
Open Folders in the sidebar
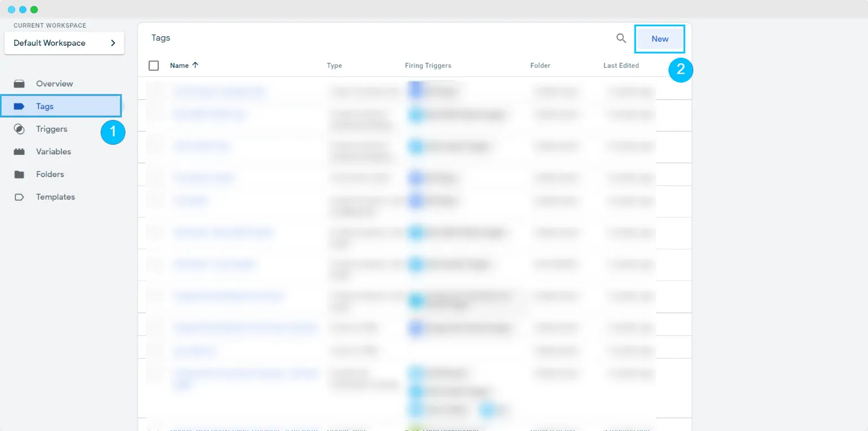click(50, 174)
